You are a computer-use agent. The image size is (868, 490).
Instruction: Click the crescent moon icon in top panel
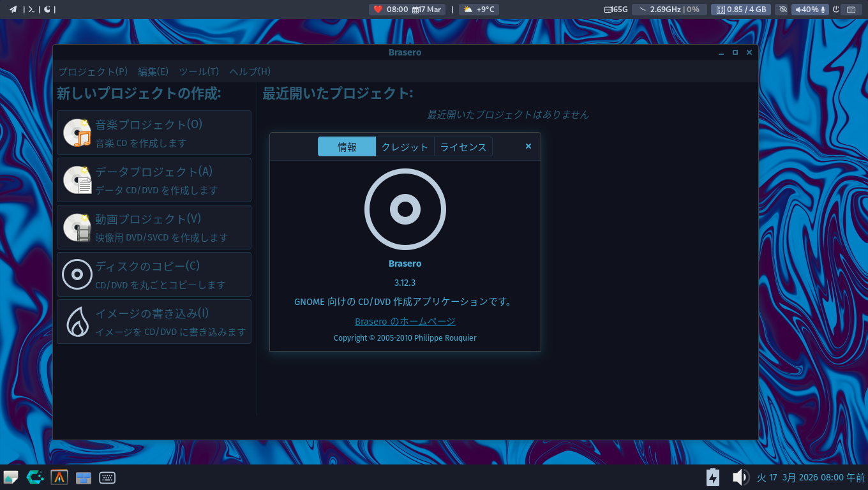point(47,9)
